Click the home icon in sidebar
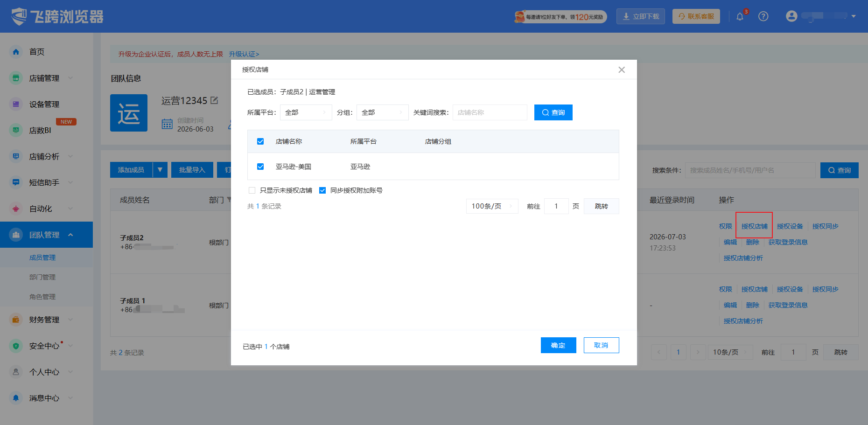The height and width of the screenshot is (425, 868). (16, 52)
